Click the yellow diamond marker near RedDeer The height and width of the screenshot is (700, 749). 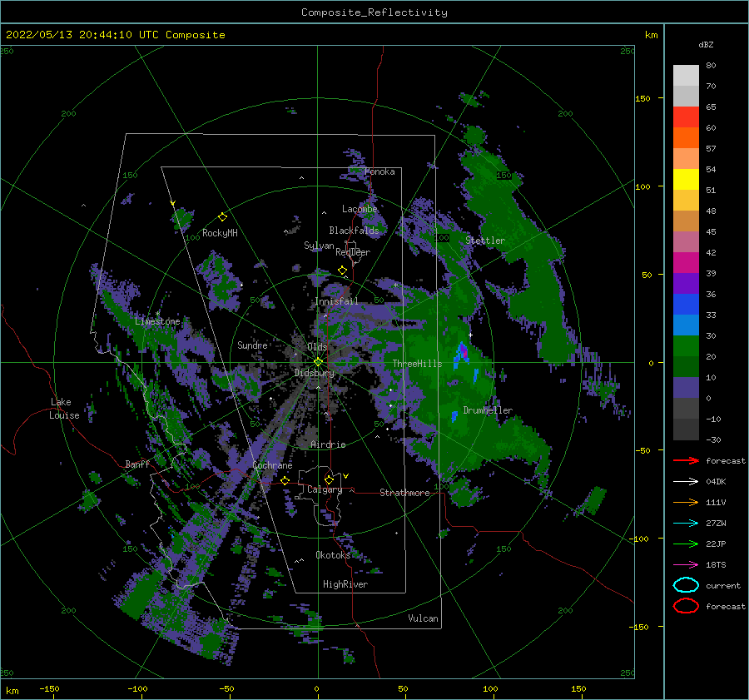342,271
